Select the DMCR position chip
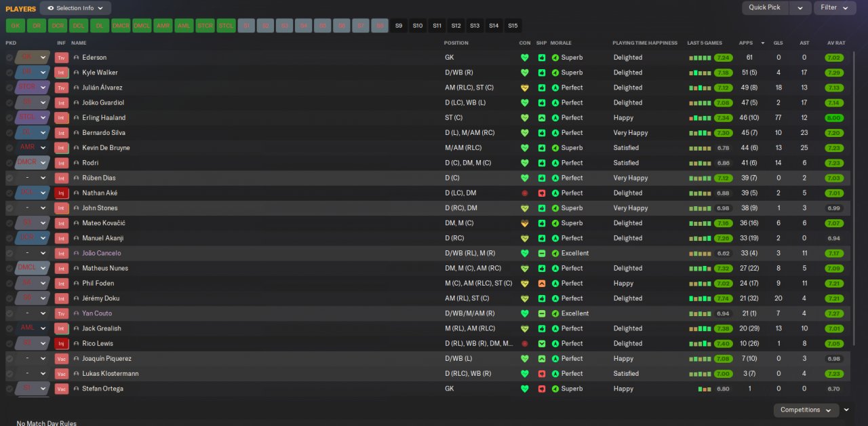 click(x=121, y=26)
